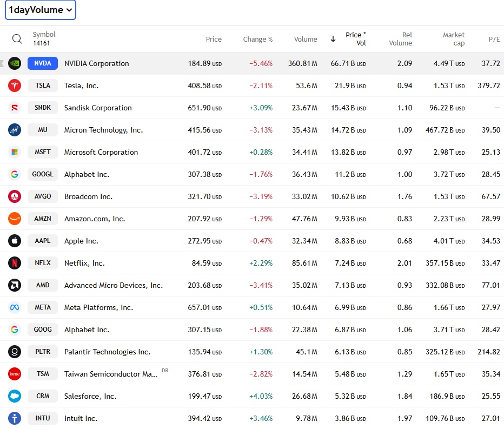The height and width of the screenshot is (428, 504).
Task: Select the Sandisk Corporation company name
Action: 98,108
